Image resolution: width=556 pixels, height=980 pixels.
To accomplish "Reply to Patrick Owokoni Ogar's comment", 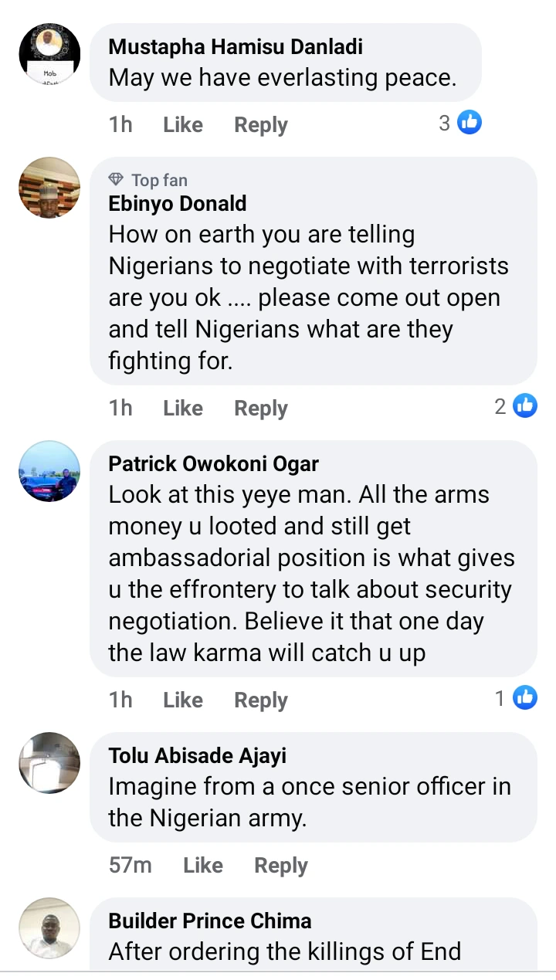I will [x=261, y=700].
